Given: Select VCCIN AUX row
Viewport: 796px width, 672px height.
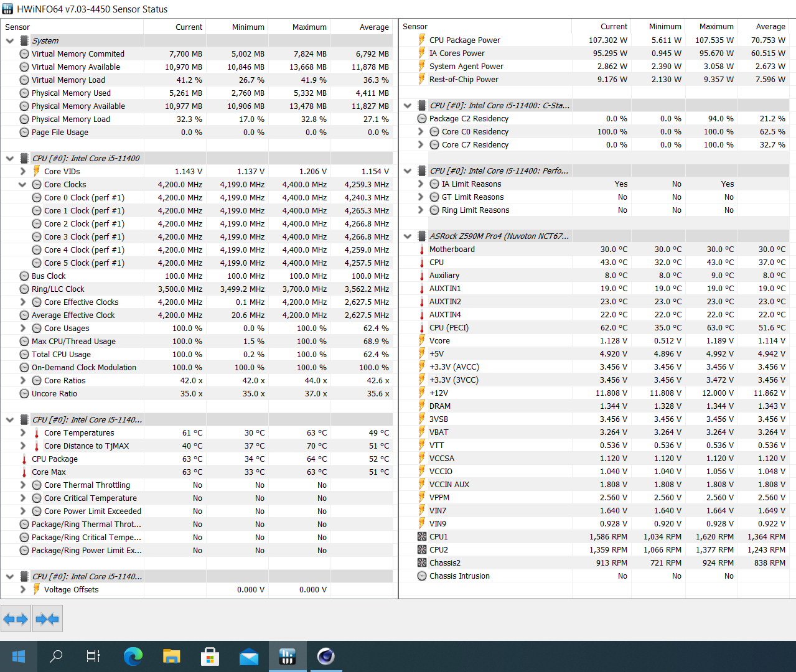Looking at the screenshot, I should 594,484.
